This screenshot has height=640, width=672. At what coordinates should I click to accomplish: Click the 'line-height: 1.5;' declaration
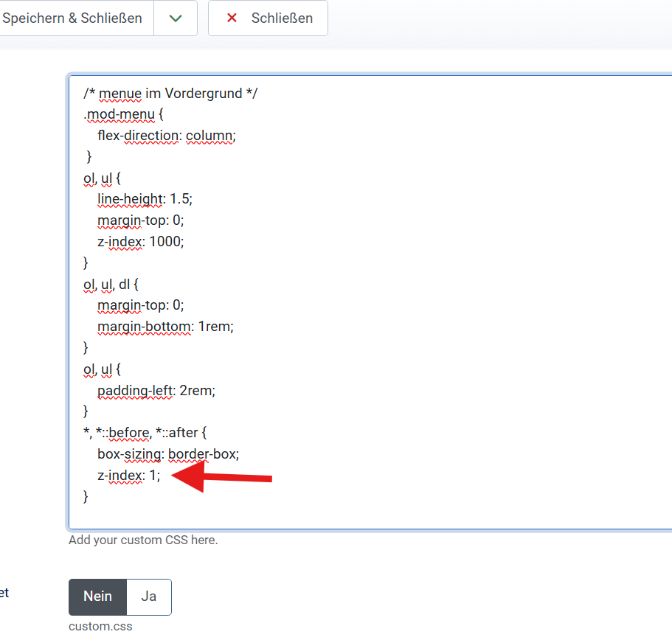coord(145,199)
